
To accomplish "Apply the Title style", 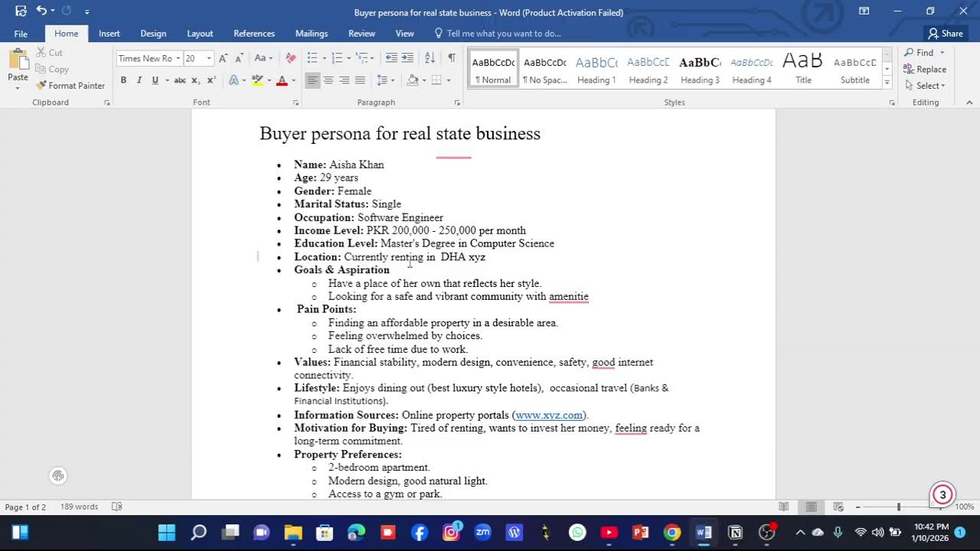I will pyautogui.click(x=803, y=70).
